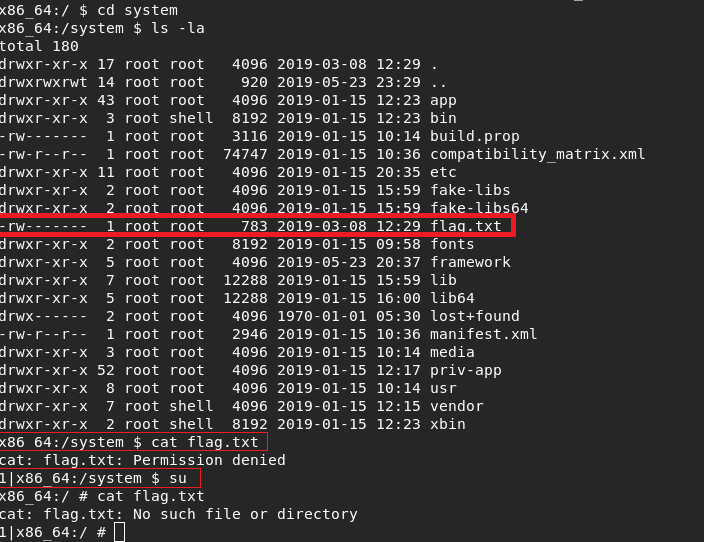Click the 'No such file or directory' message
704x542 pixels.
(245, 514)
